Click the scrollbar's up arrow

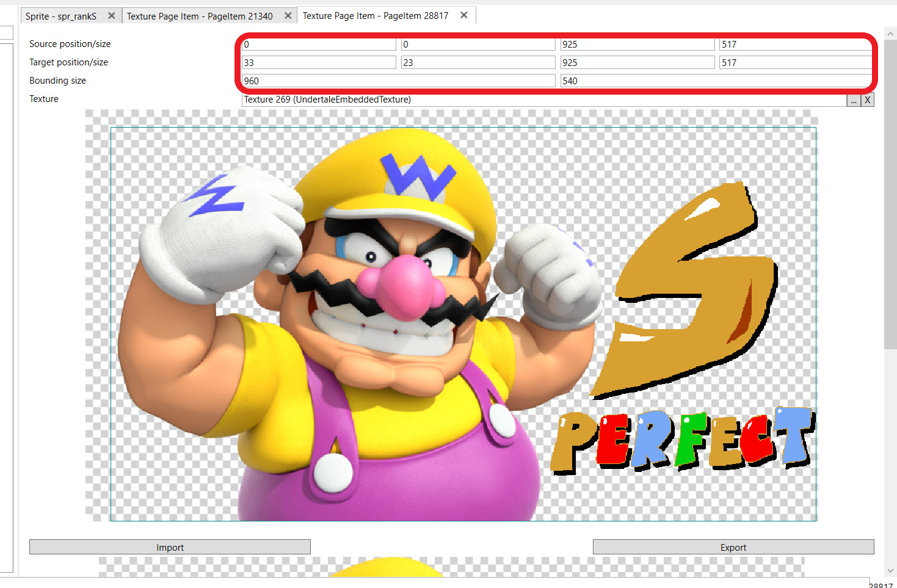(890, 34)
